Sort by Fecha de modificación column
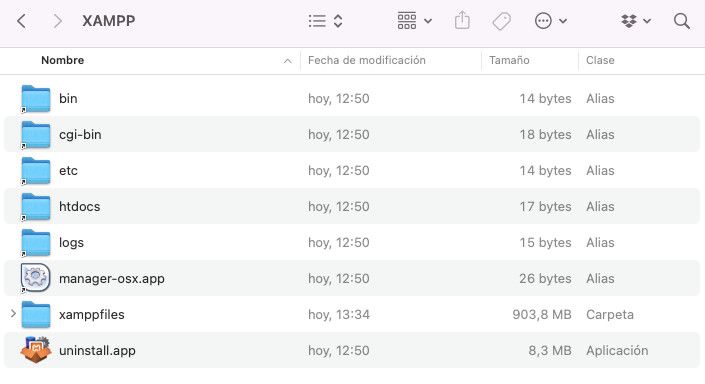705x384 pixels. point(366,60)
